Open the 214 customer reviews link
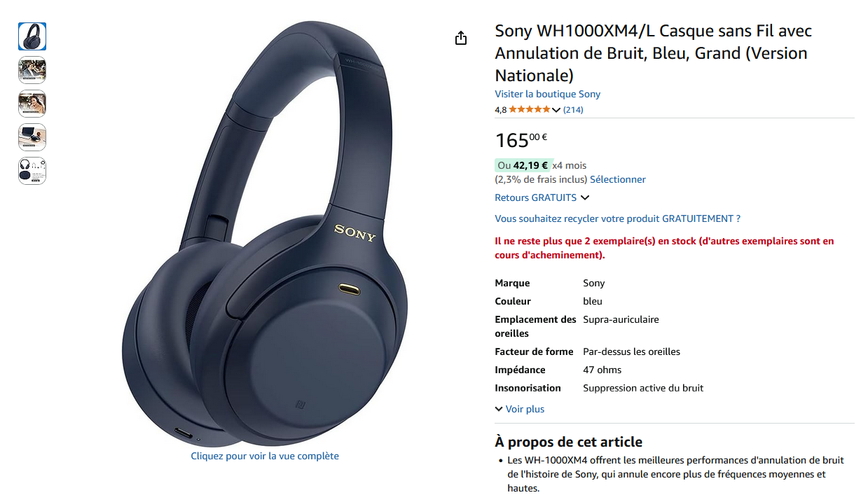868x495 pixels. pos(573,110)
